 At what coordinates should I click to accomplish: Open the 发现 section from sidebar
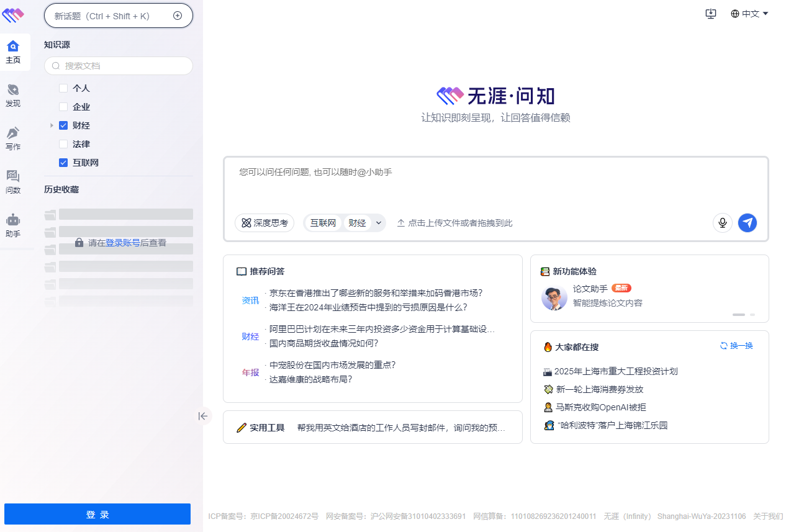click(x=12, y=96)
